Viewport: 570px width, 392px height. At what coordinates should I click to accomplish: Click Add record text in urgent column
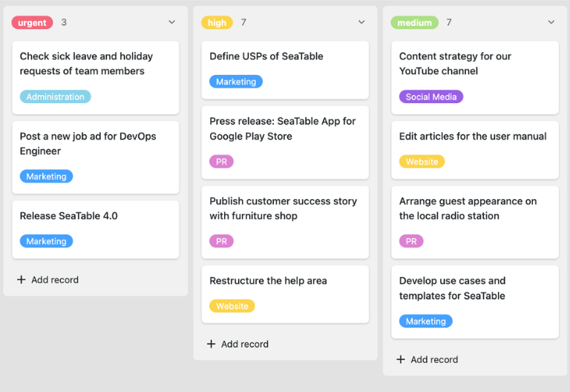55,280
